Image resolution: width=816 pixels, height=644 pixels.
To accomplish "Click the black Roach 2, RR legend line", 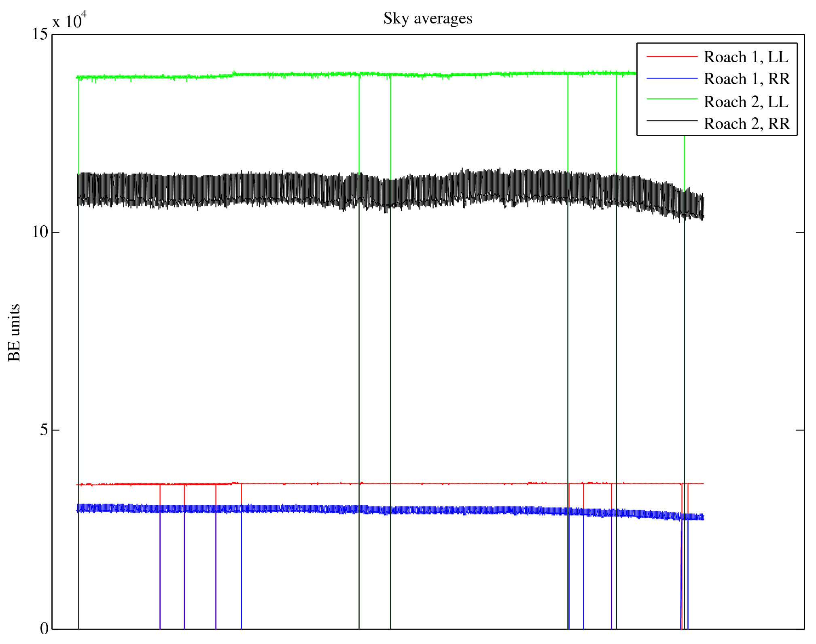I will tap(672, 121).
